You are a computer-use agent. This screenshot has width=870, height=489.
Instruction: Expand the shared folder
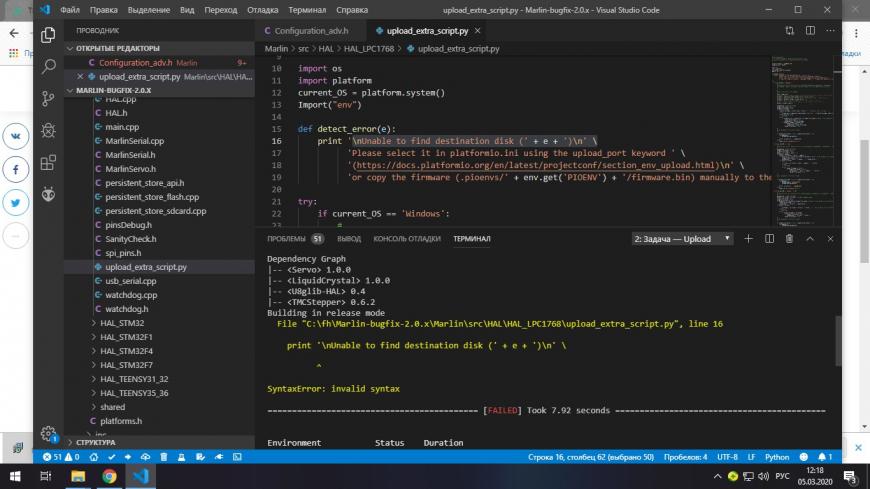(112, 407)
